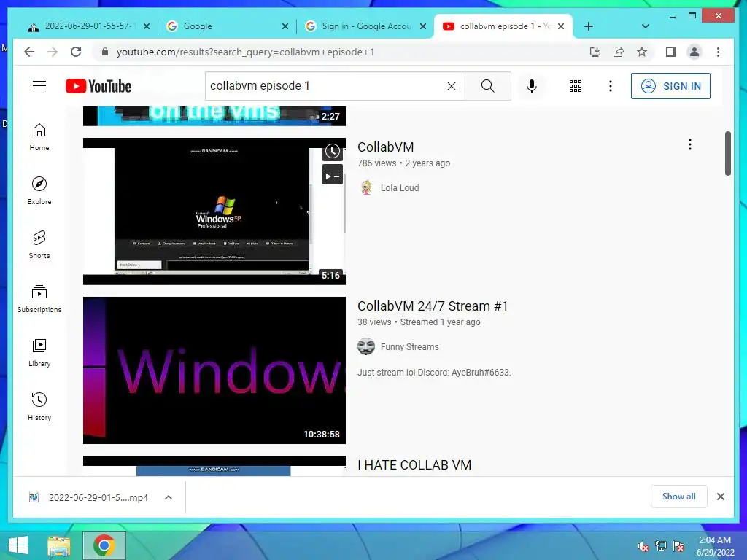View site information lock icon
747x560 pixels.
point(105,52)
